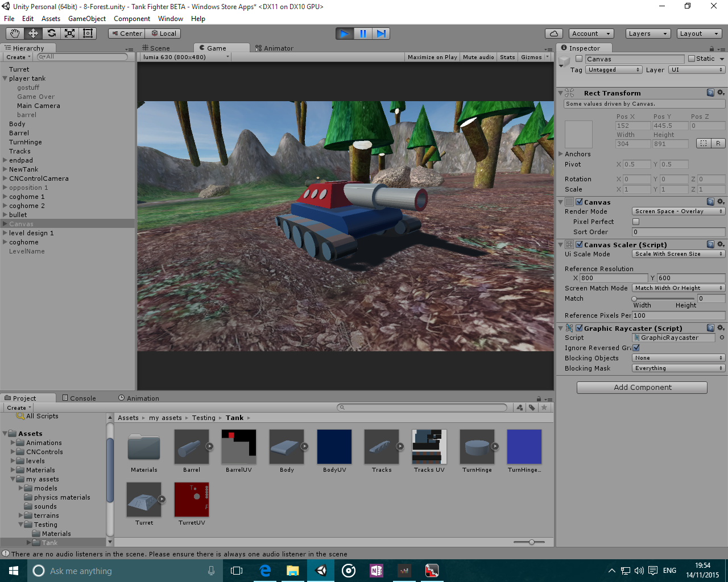Toggle Ignore Reversed Graphics checkbox
This screenshot has height=582, width=728.
click(636, 348)
